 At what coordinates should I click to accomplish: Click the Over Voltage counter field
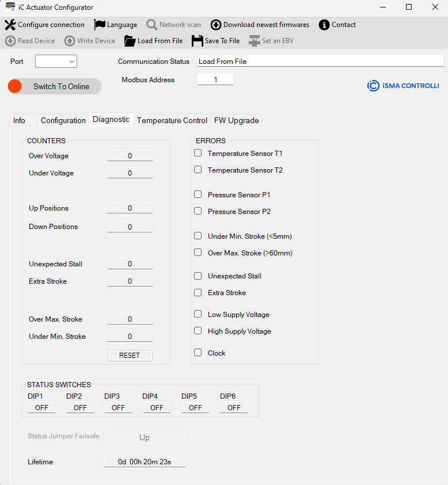[x=130, y=155]
